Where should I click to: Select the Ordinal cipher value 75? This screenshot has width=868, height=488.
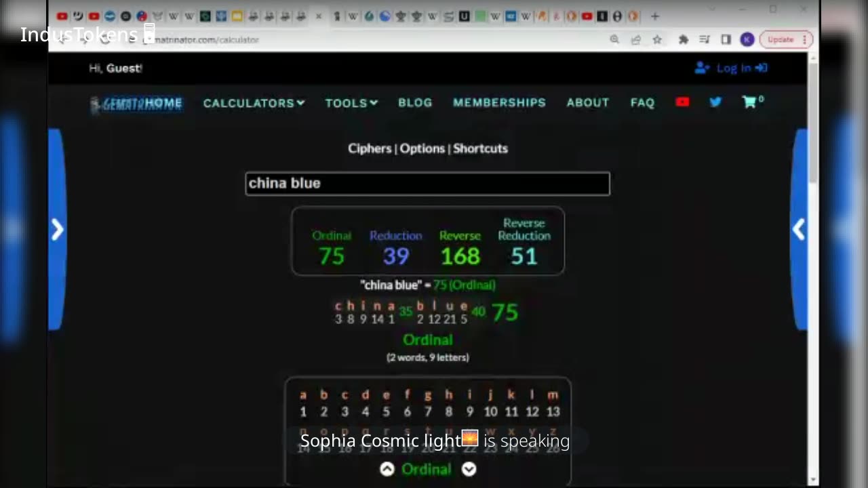[332, 256]
